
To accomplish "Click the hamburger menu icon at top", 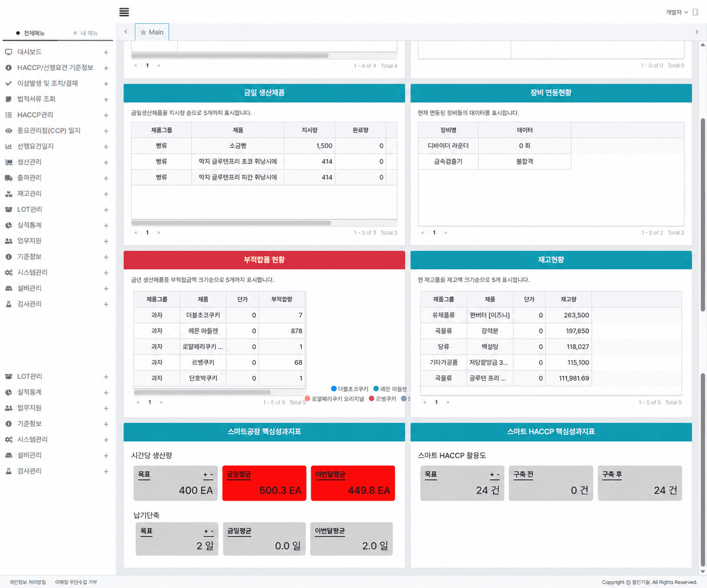I will click(124, 12).
